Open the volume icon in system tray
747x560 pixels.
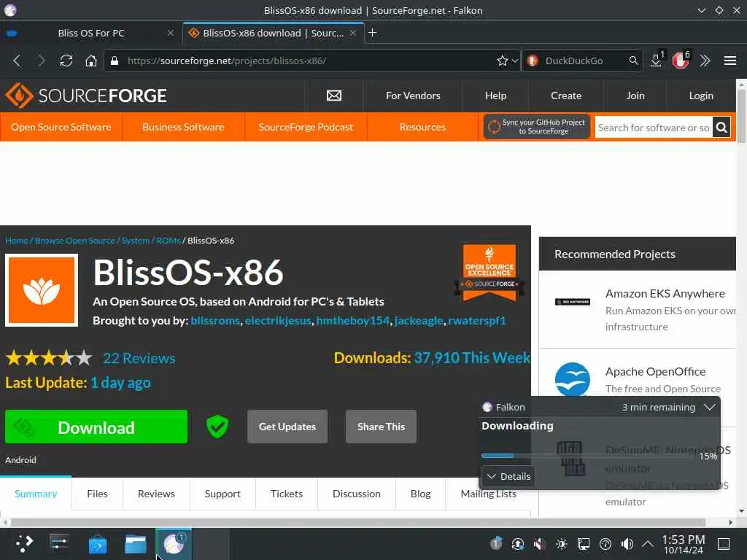click(627, 544)
